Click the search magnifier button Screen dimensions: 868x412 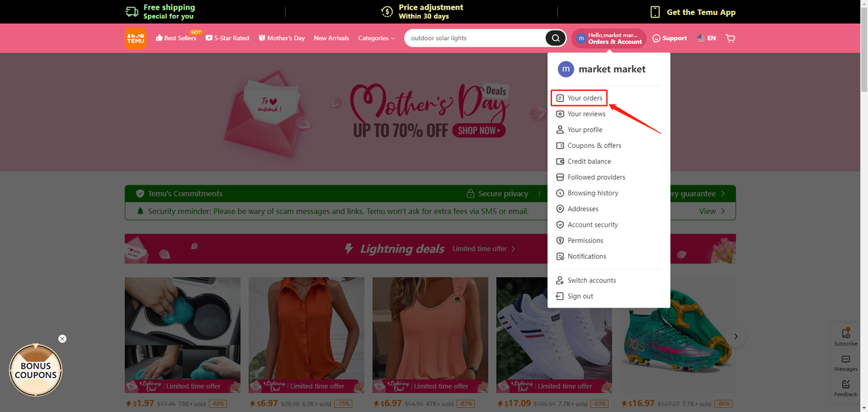tap(555, 38)
